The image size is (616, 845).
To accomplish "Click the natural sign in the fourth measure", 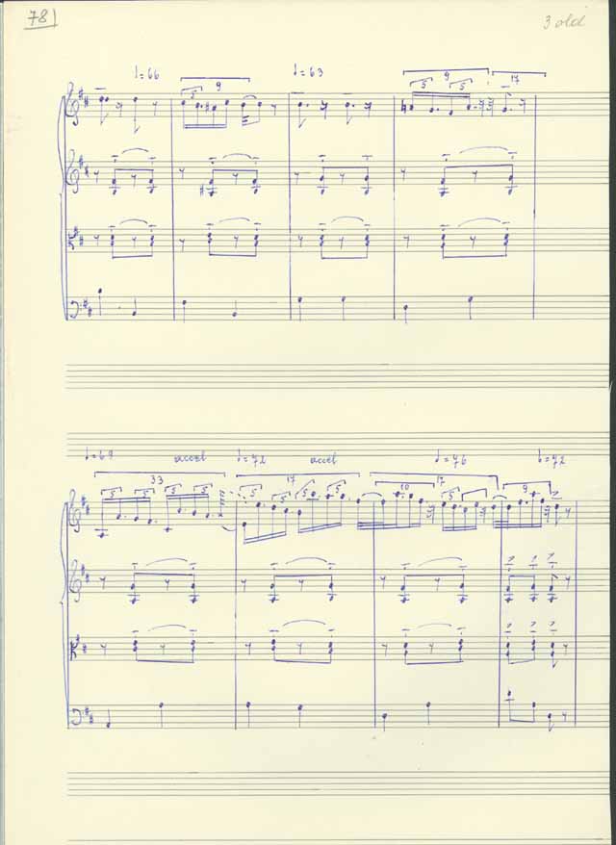I will coord(403,109).
